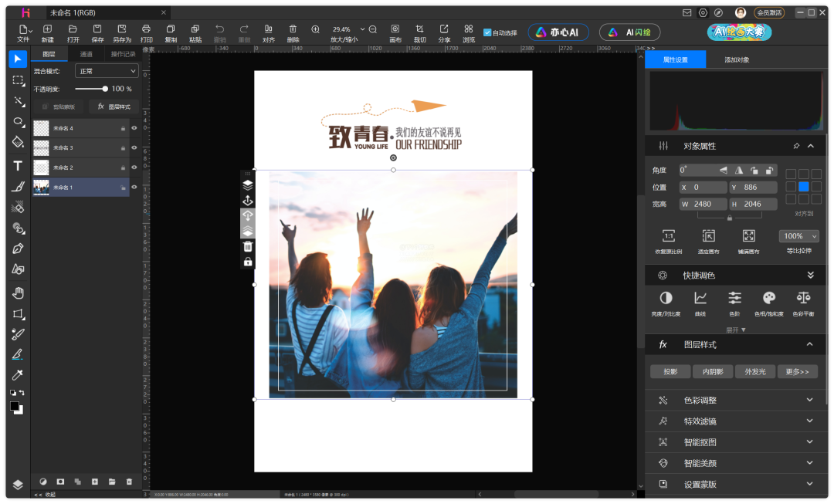Viewport: 834px width, 504px height.
Task: Open the 100% proportional stretch dropdown
Action: [798, 236]
